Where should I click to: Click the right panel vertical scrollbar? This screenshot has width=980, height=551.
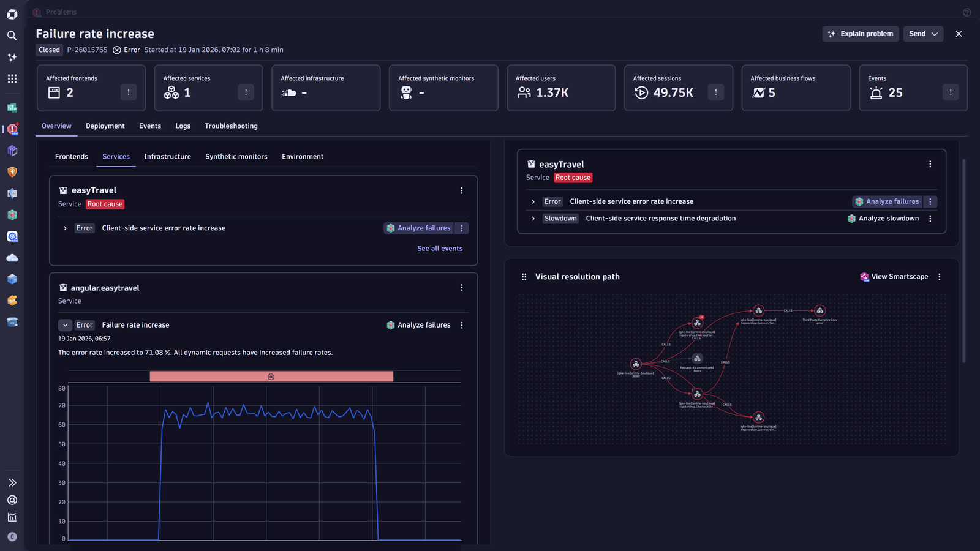tap(963, 260)
